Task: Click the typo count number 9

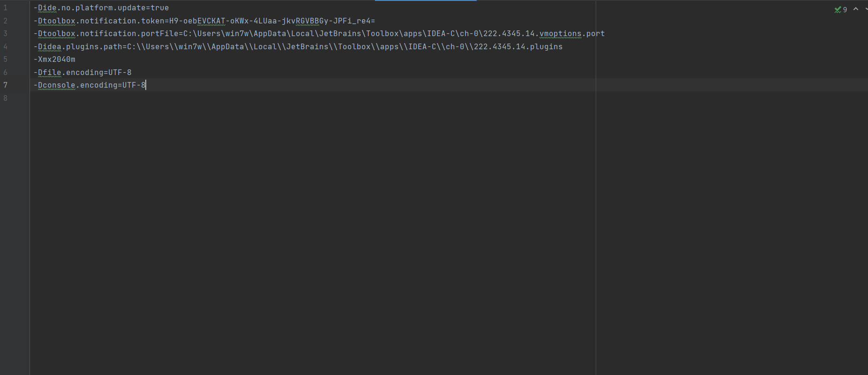Action: coord(845,9)
